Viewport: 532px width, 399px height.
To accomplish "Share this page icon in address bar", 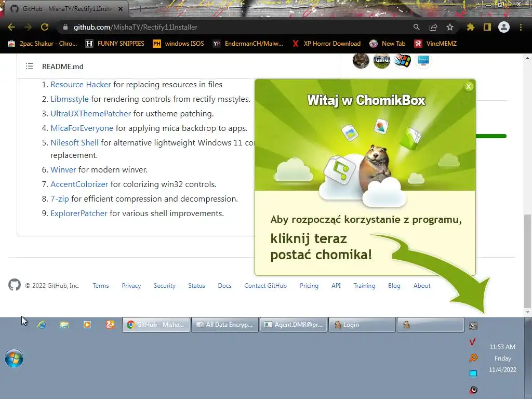I will coord(433,27).
